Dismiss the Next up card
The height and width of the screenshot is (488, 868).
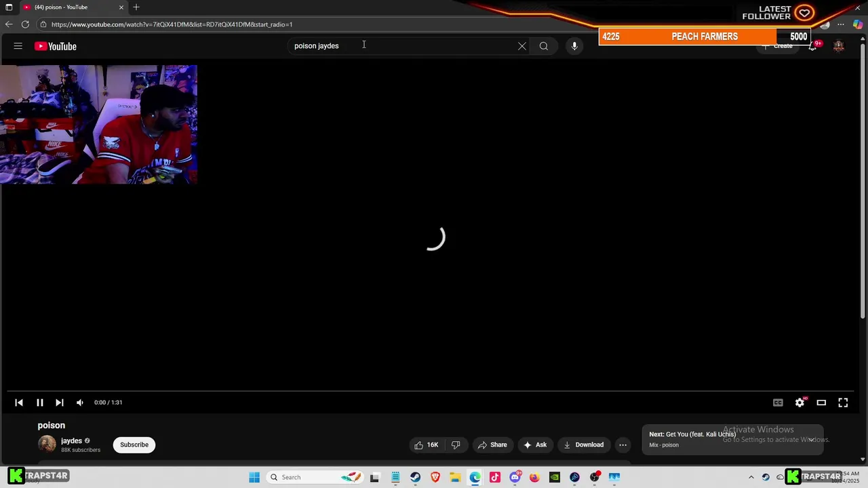pos(811,440)
